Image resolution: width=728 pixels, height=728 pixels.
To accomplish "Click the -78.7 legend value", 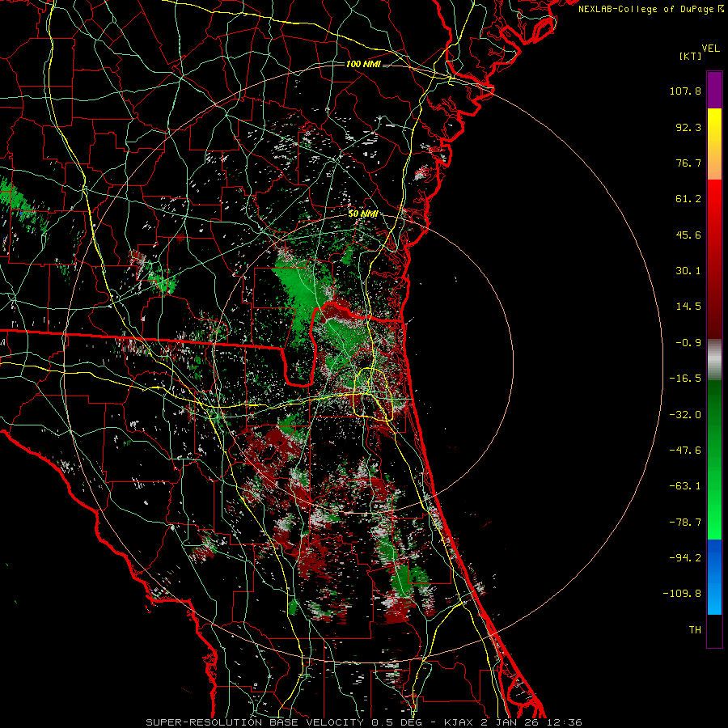I will [x=685, y=523].
